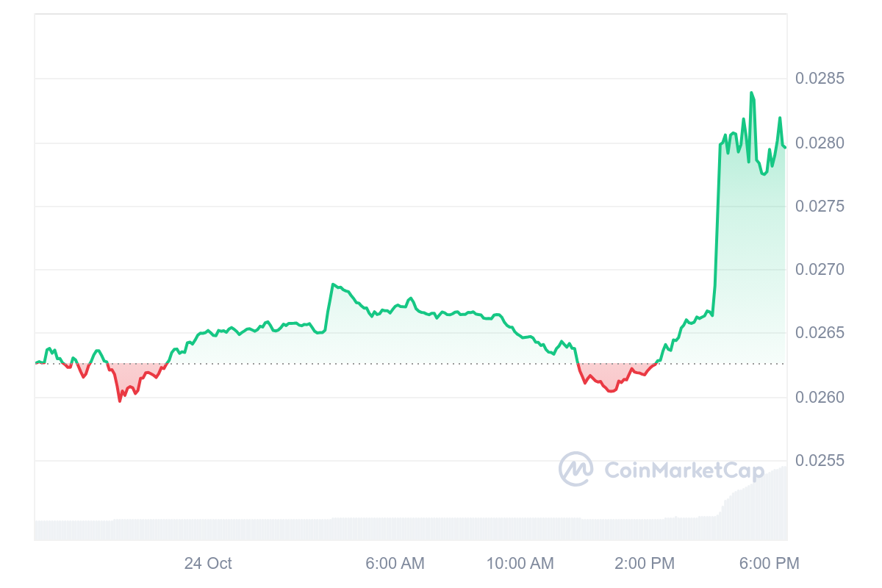
Task: Select the 0.0260 price axis label
Action: coord(820,398)
